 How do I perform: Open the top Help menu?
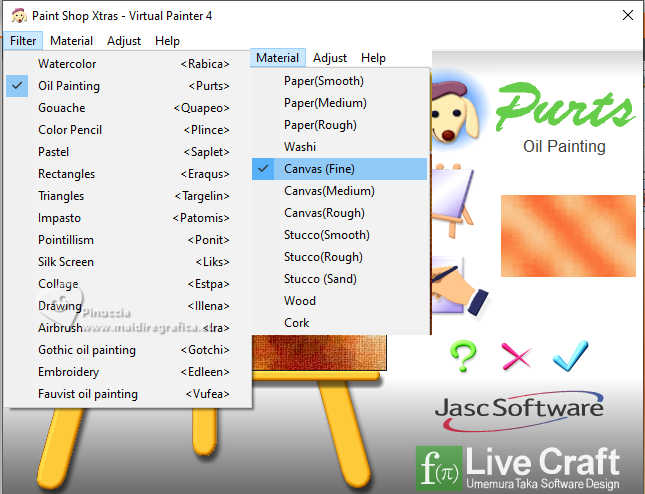pyautogui.click(x=167, y=41)
